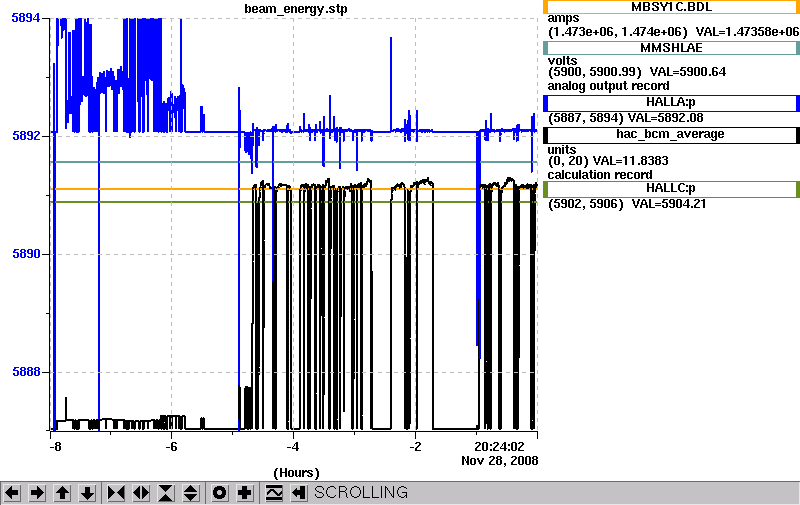800x505 pixels.
Task: Select the MBSY1C.BDL curve legend
Action: [x=671, y=7]
